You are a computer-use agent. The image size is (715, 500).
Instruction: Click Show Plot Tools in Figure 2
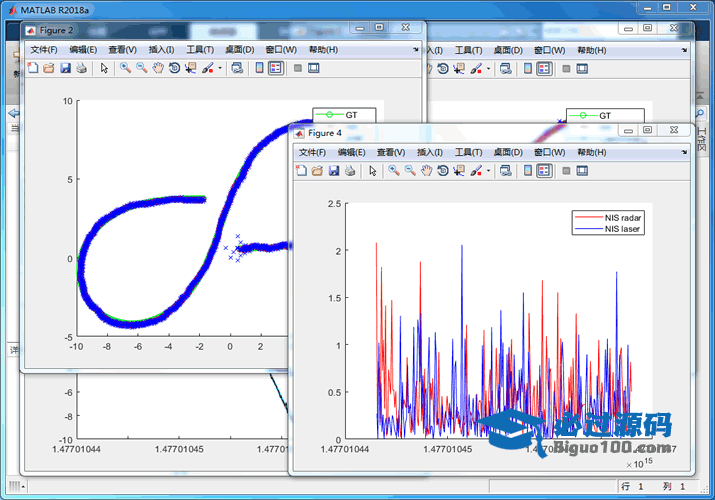(x=314, y=68)
